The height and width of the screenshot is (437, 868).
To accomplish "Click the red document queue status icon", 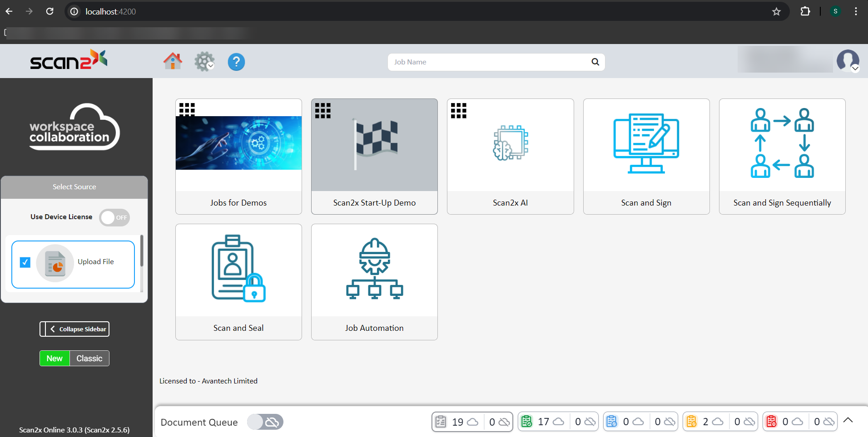I will [x=771, y=422].
